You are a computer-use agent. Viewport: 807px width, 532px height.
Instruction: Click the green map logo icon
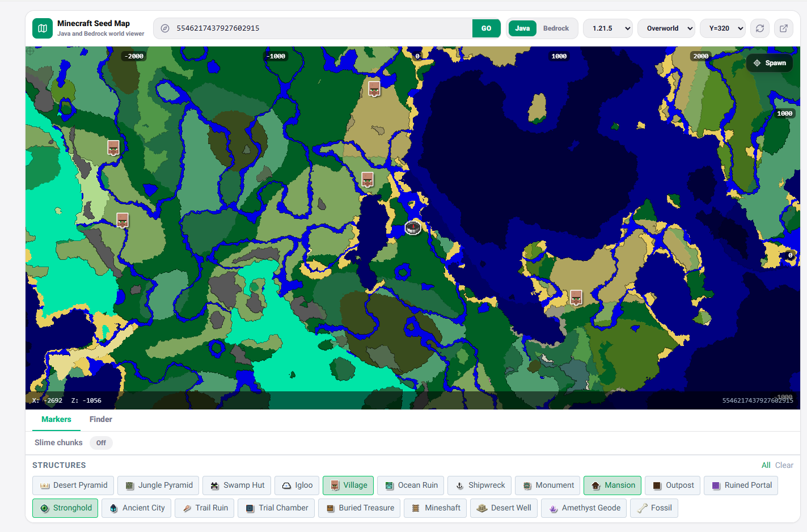coord(43,28)
